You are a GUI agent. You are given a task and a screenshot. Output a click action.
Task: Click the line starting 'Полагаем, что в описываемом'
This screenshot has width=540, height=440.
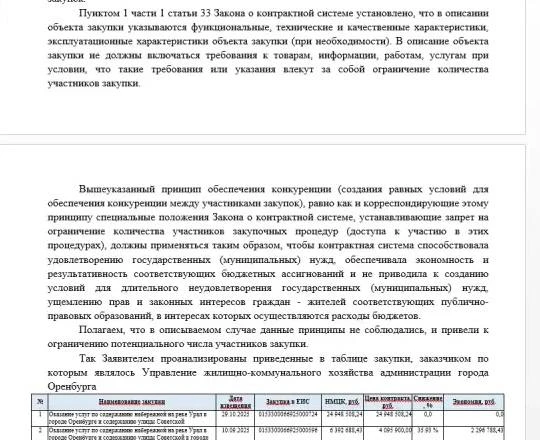[x=284, y=330]
